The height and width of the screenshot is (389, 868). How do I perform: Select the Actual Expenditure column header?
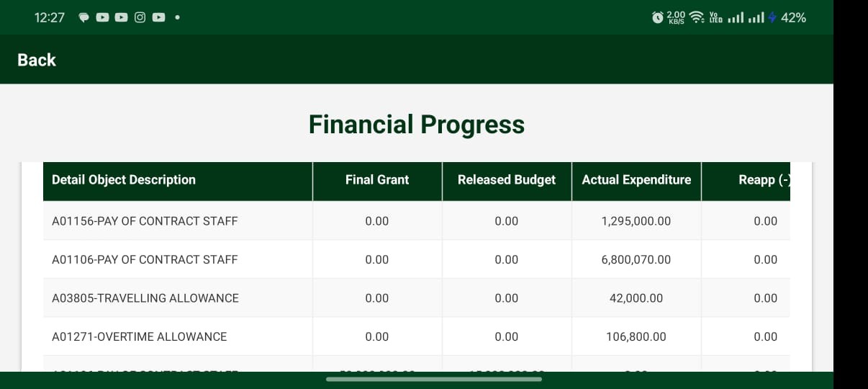636,181
